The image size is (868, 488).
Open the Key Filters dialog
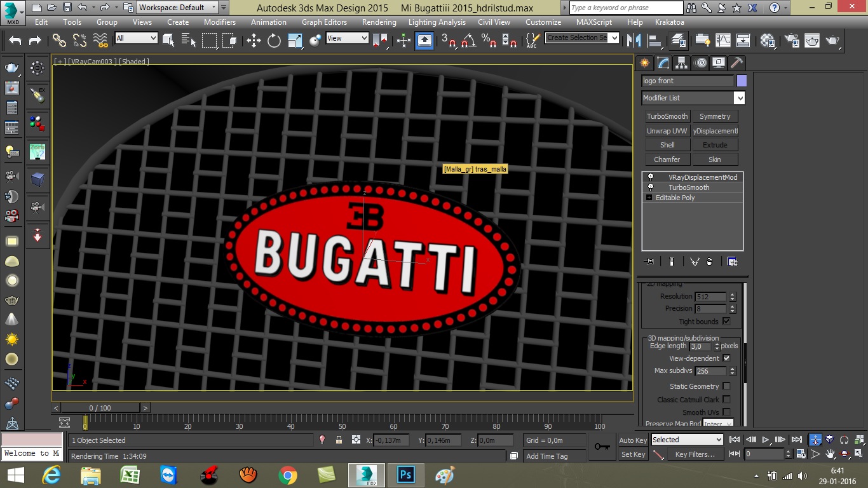pyautogui.click(x=695, y=454)
